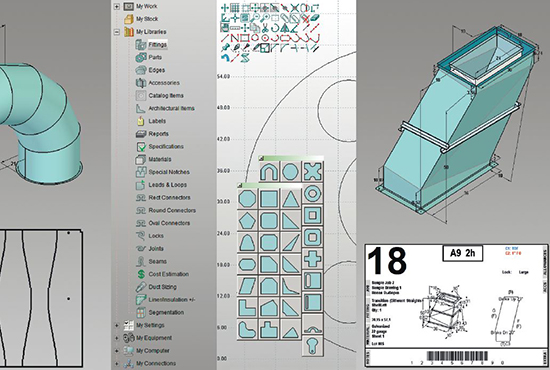Select the octagon shape icon
This screenshot has width=550, height=370.
(248, 199)
